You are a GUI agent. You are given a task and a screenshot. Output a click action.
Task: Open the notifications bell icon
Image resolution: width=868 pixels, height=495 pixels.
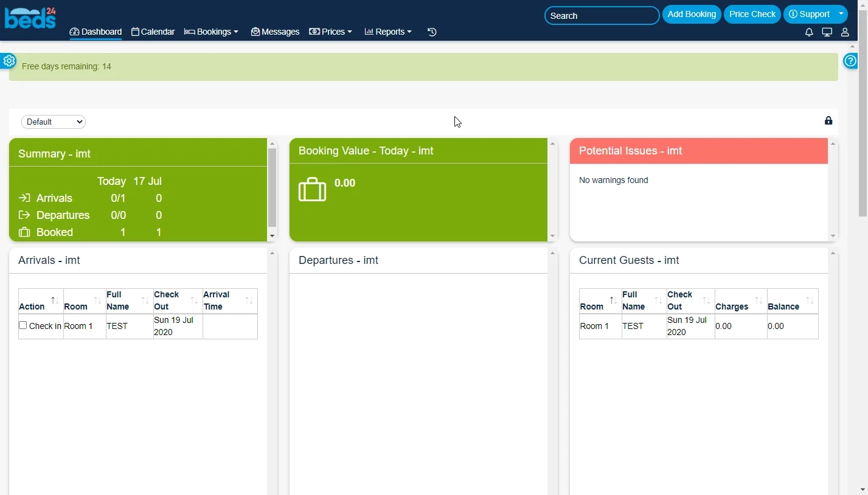coord(809,32)
